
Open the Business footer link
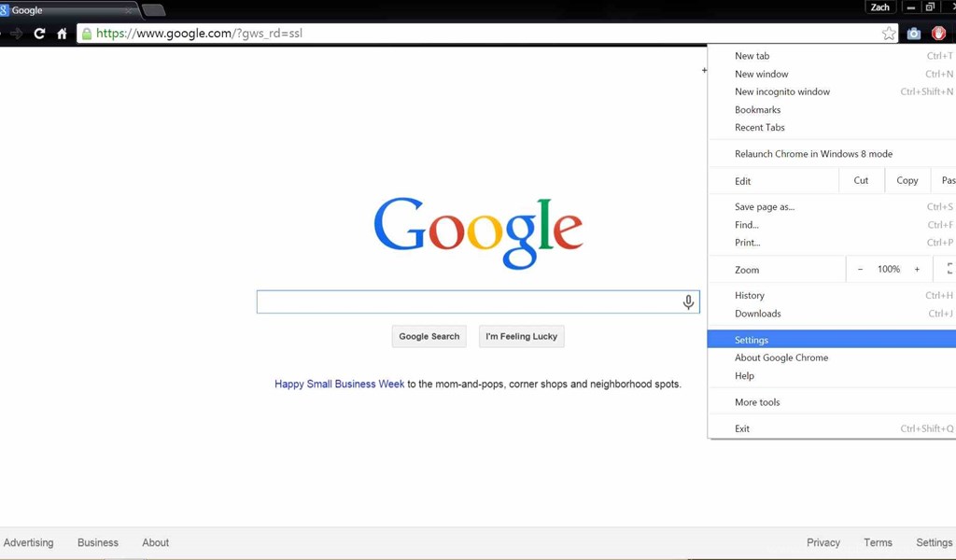(x=98, y=542)
